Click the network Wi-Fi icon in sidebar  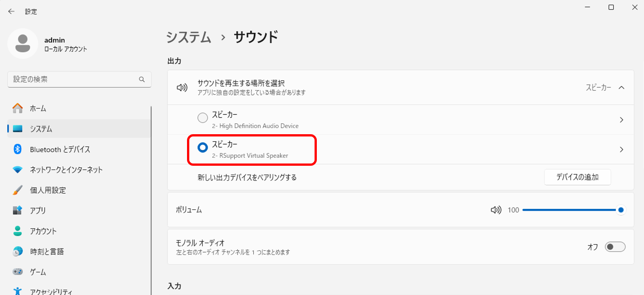click(x=18, y=170)
